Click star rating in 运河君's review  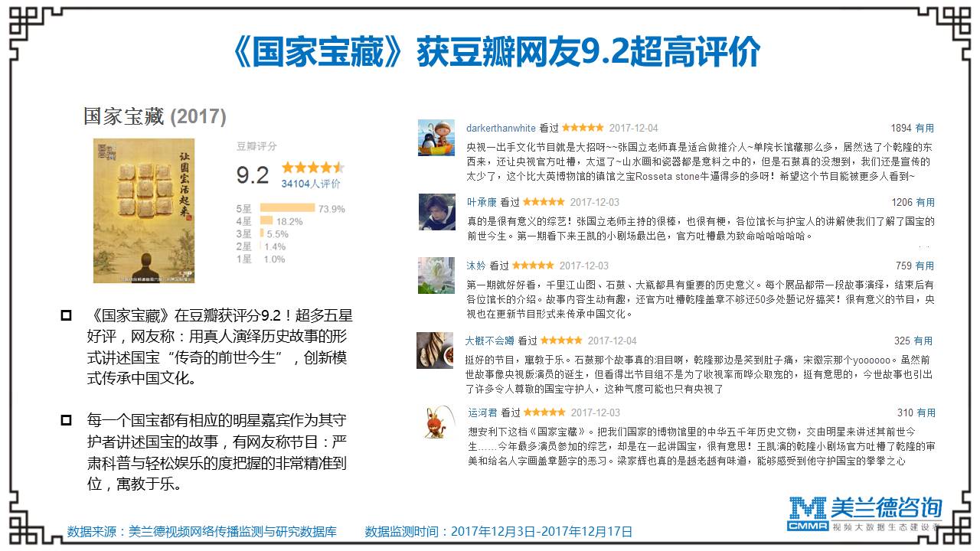coord(545,412)
